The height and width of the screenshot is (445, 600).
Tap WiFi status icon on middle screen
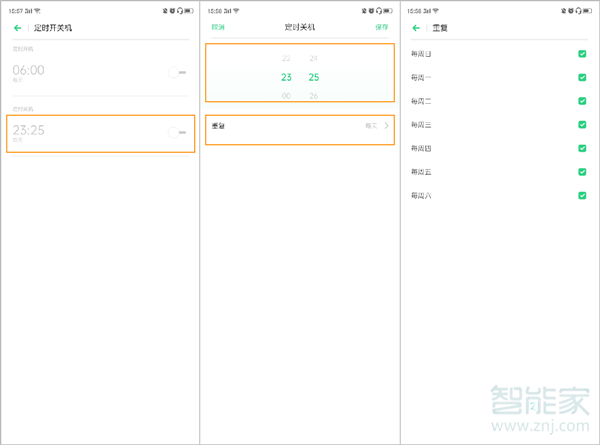click(x=237, y=10)
